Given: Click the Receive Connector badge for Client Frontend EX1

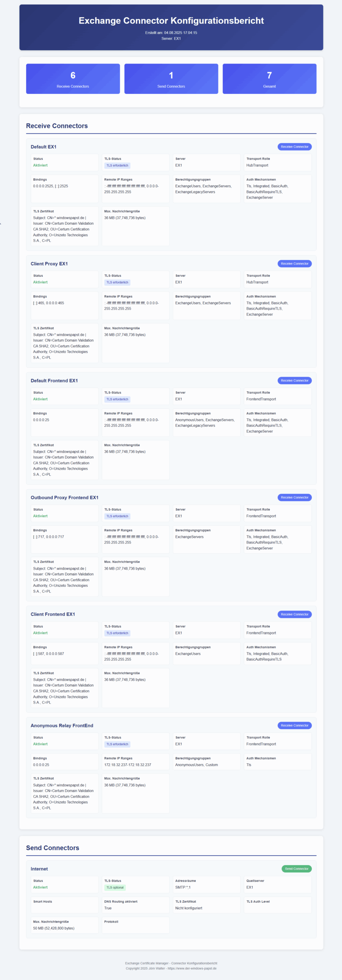Looking at the screenshot, I should [294, 614].
